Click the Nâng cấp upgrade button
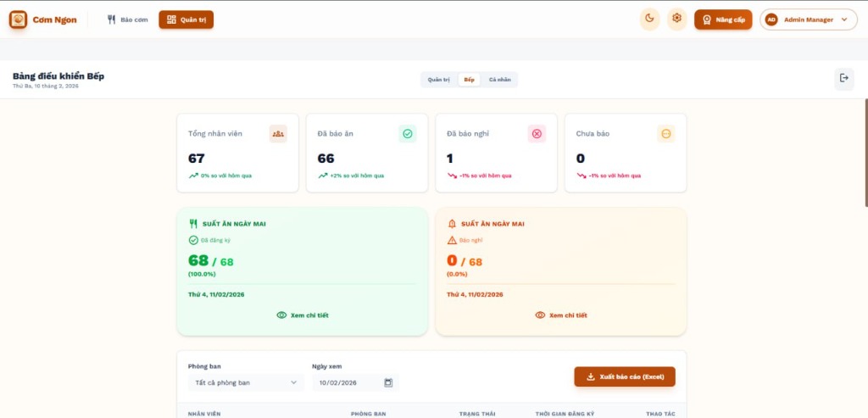 [x=723, y=20]
